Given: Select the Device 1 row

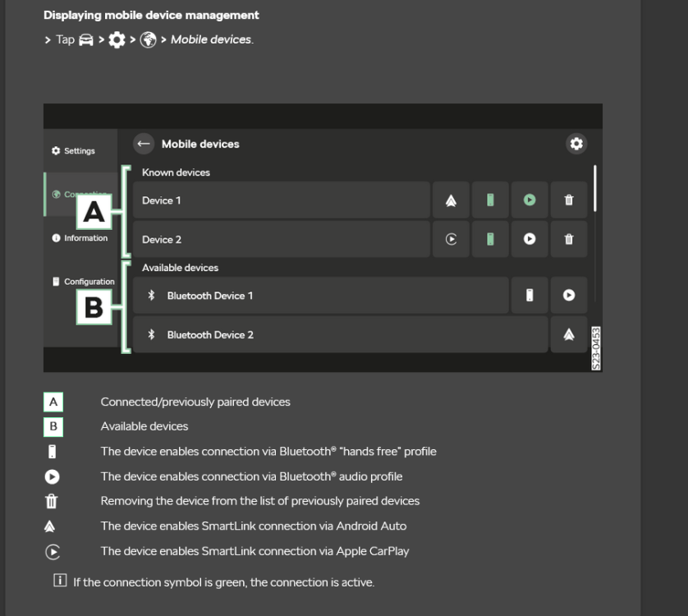Looking at the screenshot, I should click(x=282, y=200).
